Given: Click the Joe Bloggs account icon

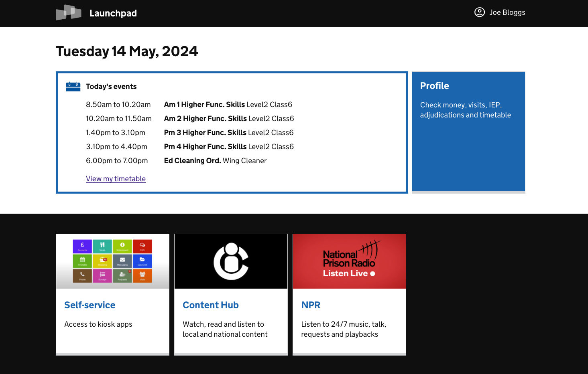Looking at the screenshot, I should tap(479, 12).
